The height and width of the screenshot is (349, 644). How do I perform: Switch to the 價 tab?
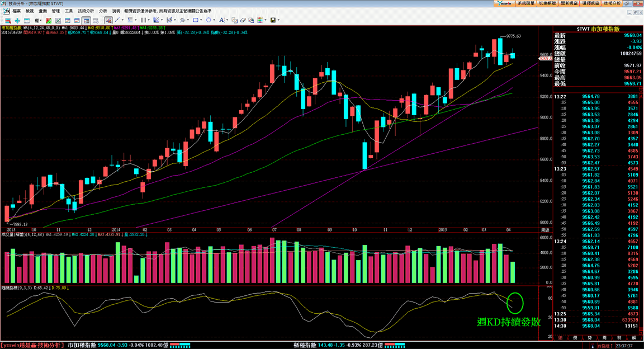575,337
